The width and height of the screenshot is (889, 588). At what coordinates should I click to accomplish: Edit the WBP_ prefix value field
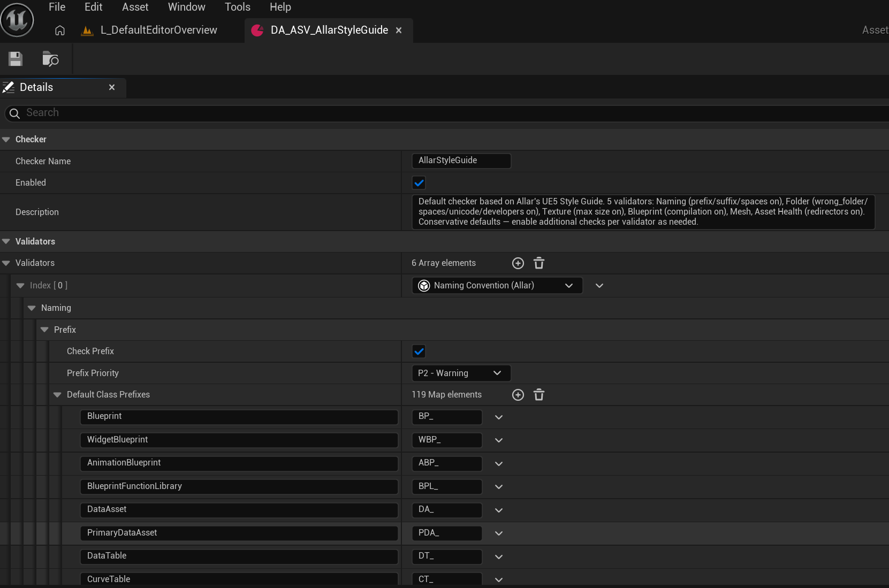pyautogui.click(x=447, y=440)
